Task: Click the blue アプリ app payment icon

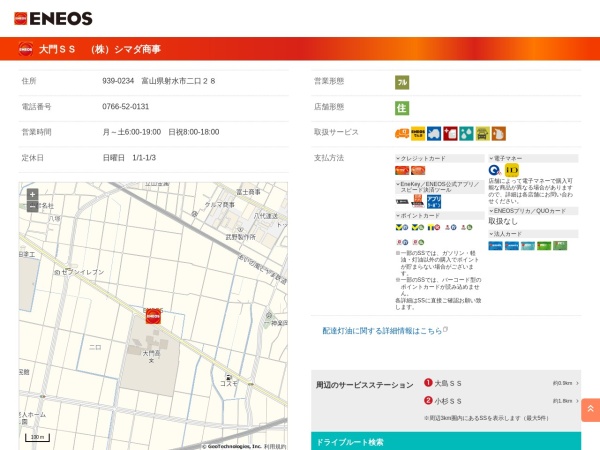Action: pos(434,202)
